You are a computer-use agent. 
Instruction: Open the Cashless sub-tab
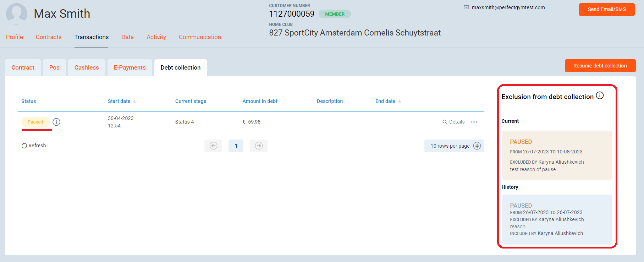[x=87, y=67]
